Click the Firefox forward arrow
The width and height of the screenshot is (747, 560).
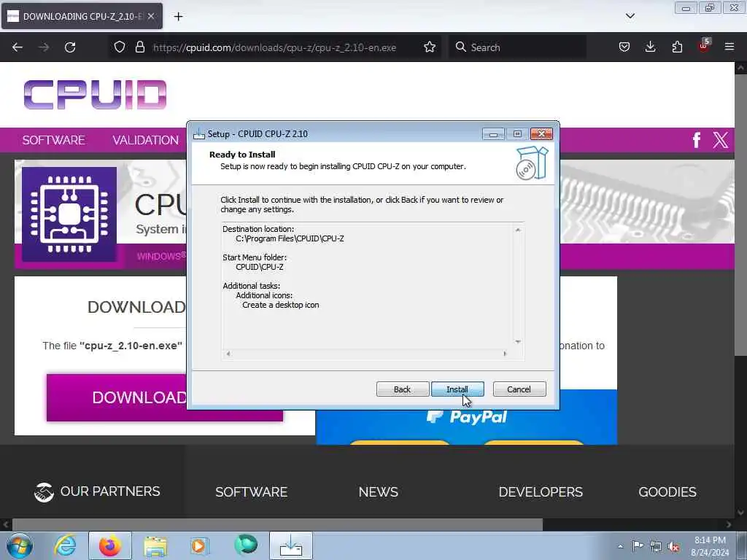(x=44, y=47)
